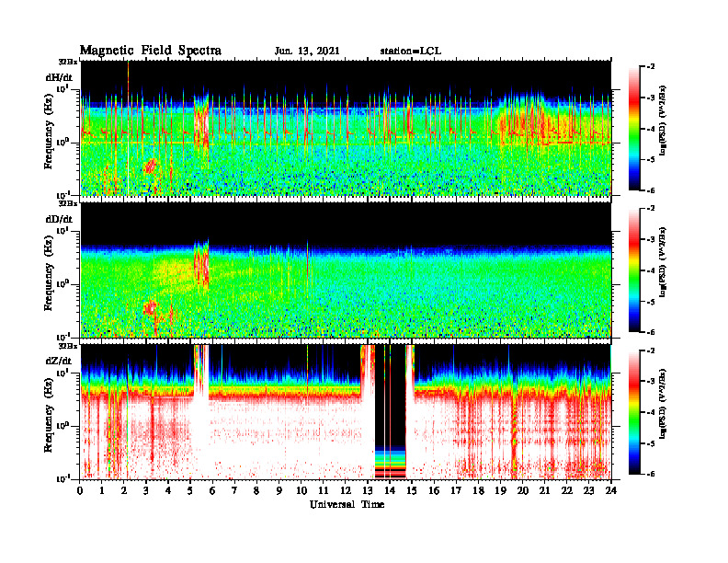
Task: Click the -6 tick on the dH/dt colorbar
Action: coord(651,190)
